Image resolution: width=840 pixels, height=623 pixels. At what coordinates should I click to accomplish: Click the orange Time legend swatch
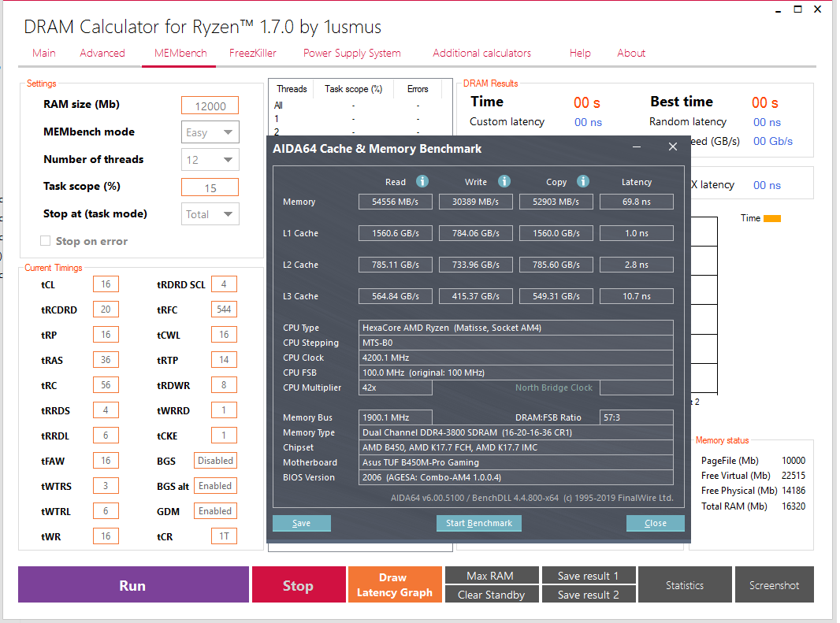(x=772, y=218)
